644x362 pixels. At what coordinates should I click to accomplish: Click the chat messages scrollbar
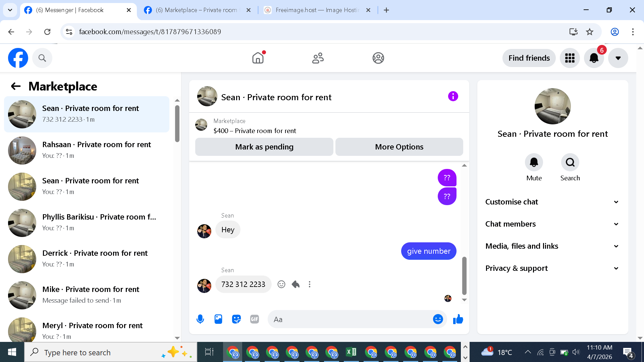[464, 276]
